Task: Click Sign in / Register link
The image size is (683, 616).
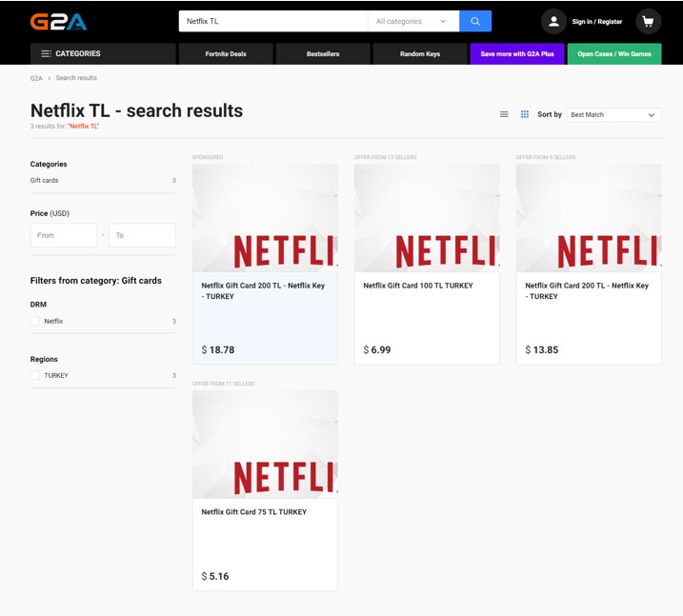Action: pos(596,21)
